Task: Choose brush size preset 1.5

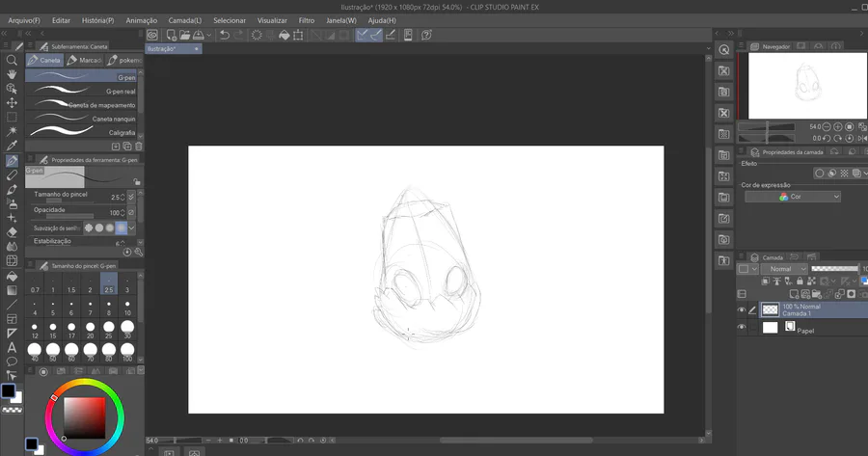Action: 71,284
